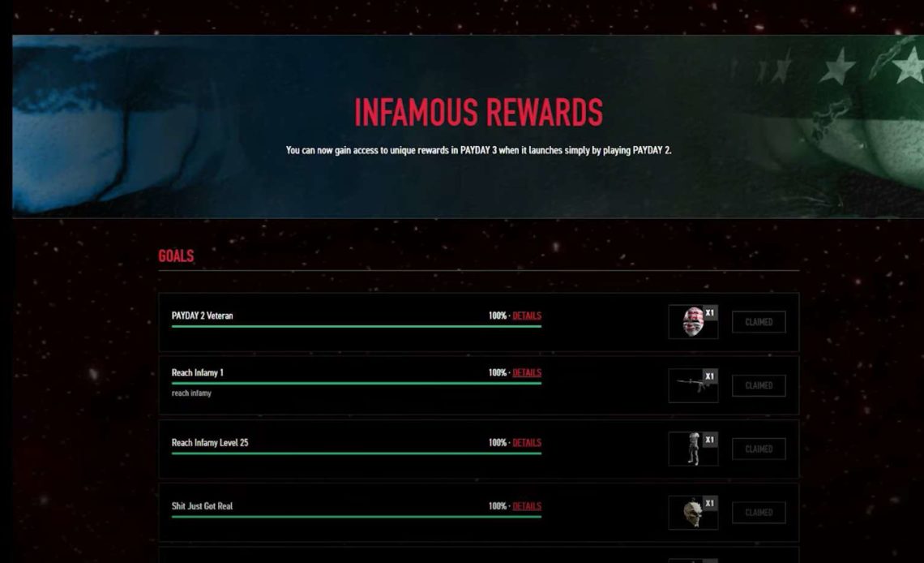This screenshot has width=924, height=563.
Task: Select the 100% label on Shit Just Got Real
Action: [x=497, y=505]
